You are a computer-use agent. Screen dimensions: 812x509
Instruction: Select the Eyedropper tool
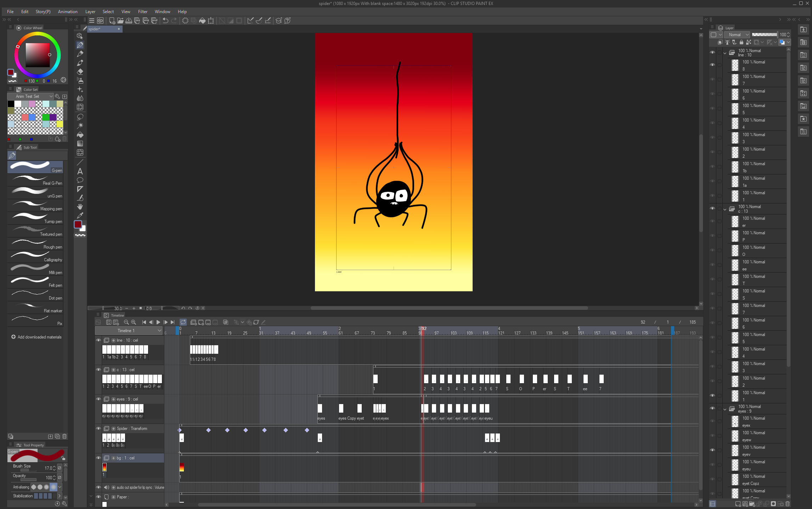[80, 215]
